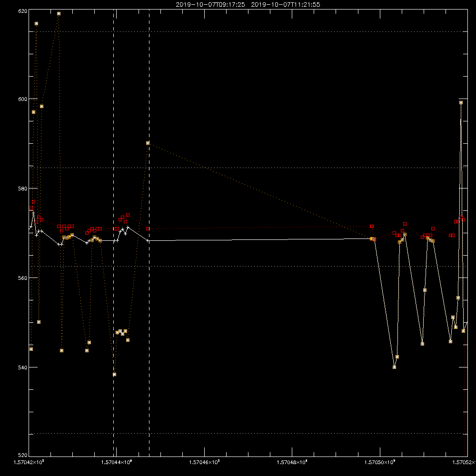Screen dimensions: 476x476
Task: Pick the orange point at 540 on right side
Action: coord(394,367)
